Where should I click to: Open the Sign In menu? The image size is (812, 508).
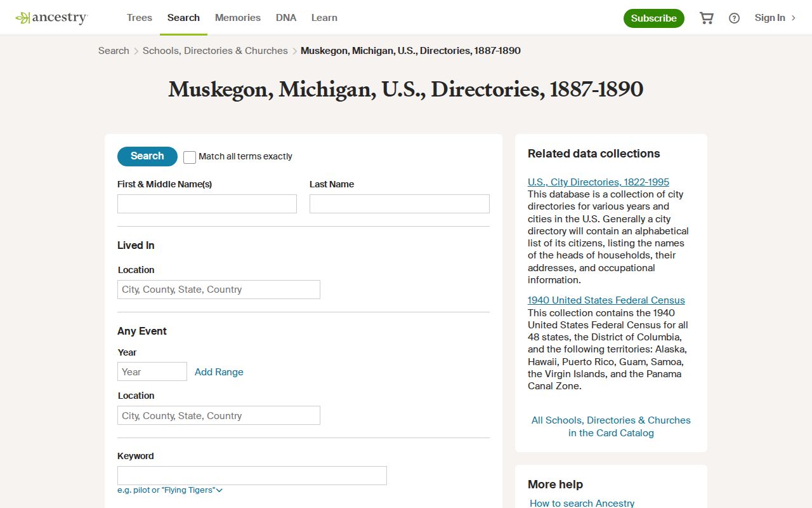775,18
